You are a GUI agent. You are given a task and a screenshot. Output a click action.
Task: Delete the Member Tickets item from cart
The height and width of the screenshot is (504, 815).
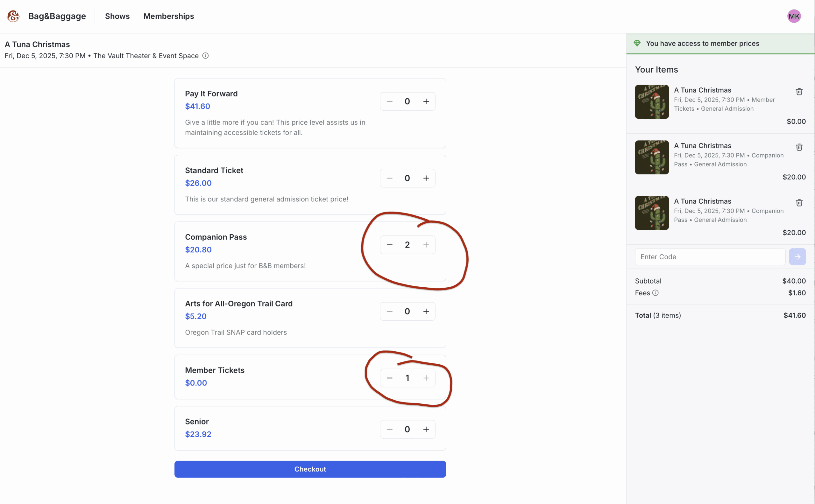tap(799, 92)
